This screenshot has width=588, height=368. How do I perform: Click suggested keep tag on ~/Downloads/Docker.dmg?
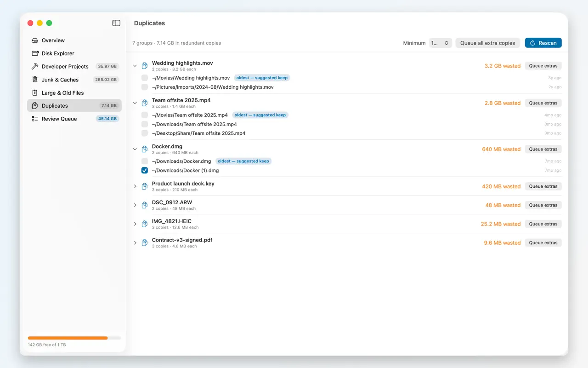click(x=243, y=161)
